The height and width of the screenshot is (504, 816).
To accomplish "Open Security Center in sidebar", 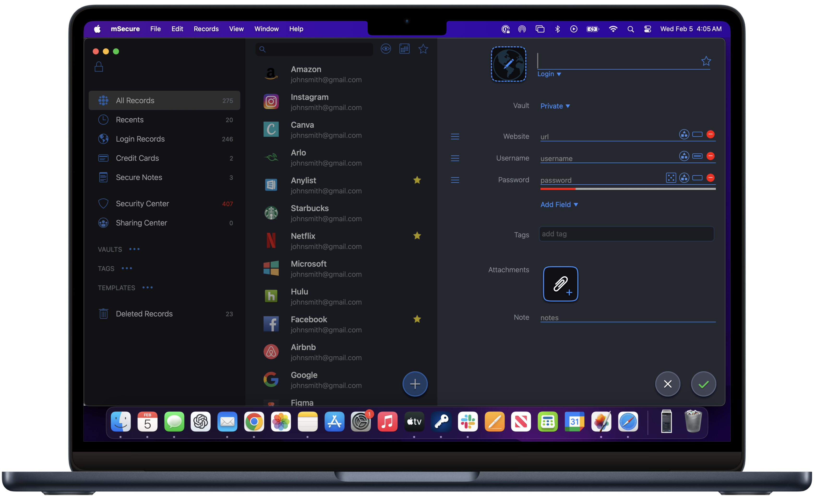I will tap(142, 203).
